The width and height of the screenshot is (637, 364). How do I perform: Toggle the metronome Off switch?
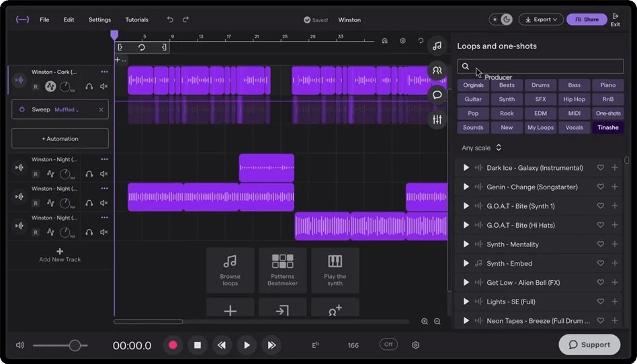point(388,345)
